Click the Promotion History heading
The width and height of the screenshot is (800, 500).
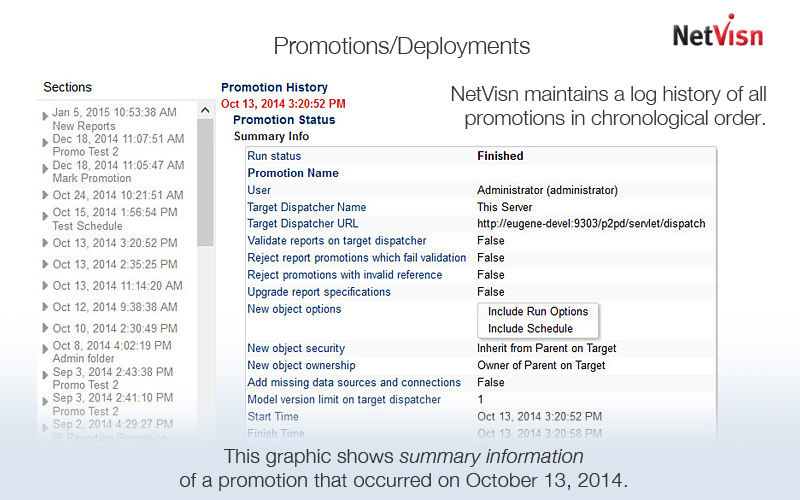[274, 88]
